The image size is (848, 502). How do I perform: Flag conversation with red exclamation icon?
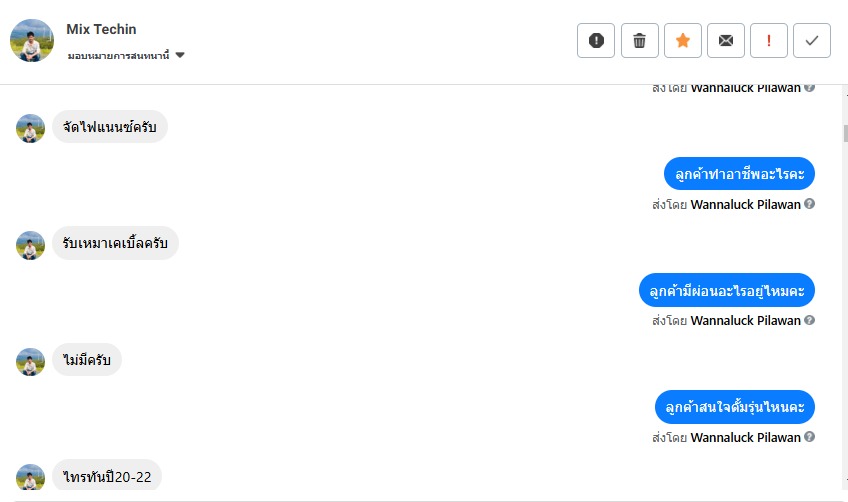(x=769, y=40)
